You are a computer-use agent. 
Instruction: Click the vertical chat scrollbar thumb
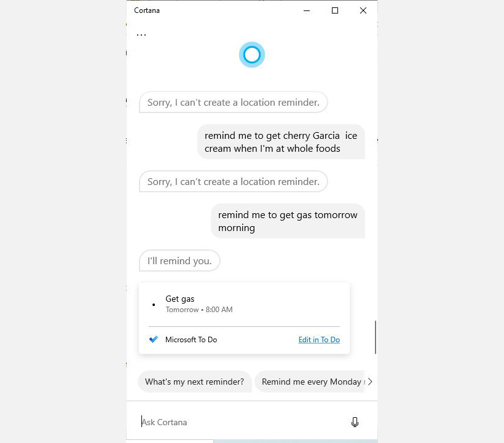point(375,337)
